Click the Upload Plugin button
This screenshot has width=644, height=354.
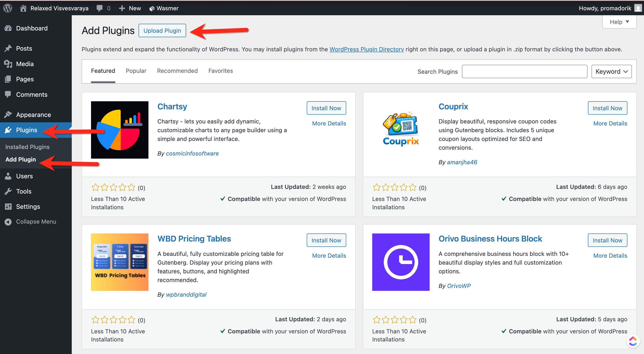[x=162, y=30]
